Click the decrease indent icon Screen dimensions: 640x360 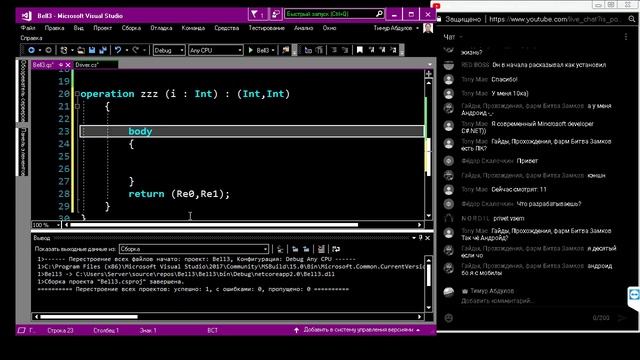pyautogui.click(x=334, y=50)
